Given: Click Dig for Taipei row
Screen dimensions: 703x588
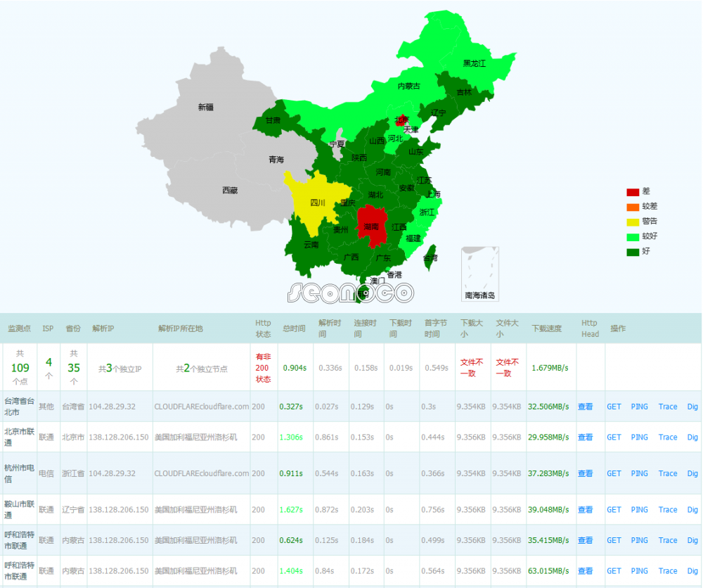Looking at the screenshot, I should tap(692, 407).
